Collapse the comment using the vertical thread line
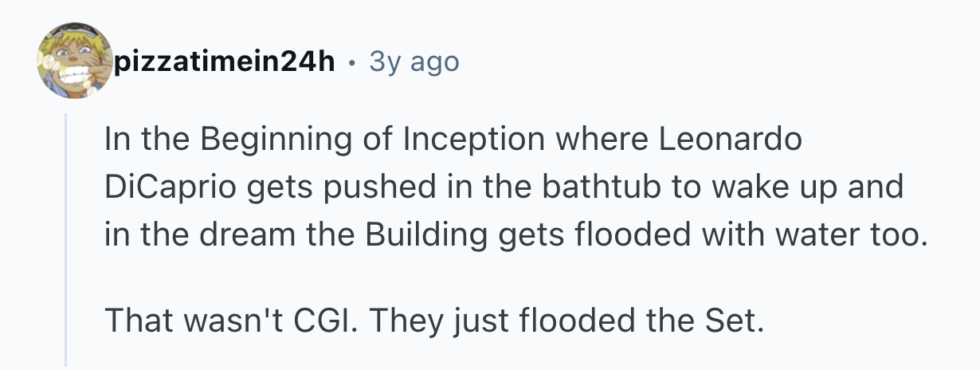Viewport: 980px width, 370px height. 67,239
